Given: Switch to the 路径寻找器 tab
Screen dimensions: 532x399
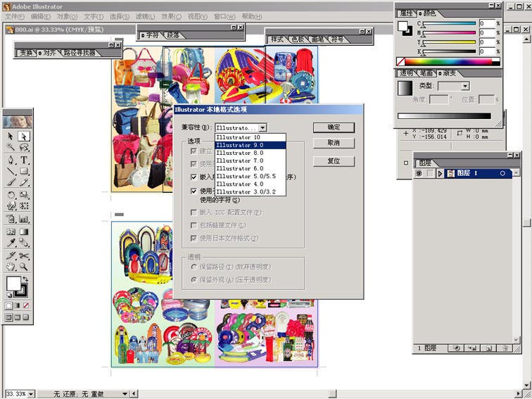Looking at the screenshot, I should (x=80, y=53).
